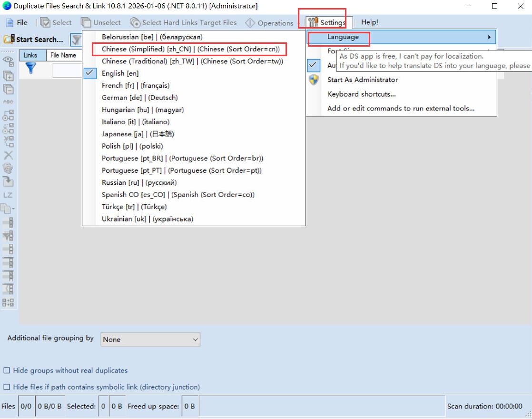Click the File Name filter input box
Viewport: 532px width, 419px height.
coord(67,70)
